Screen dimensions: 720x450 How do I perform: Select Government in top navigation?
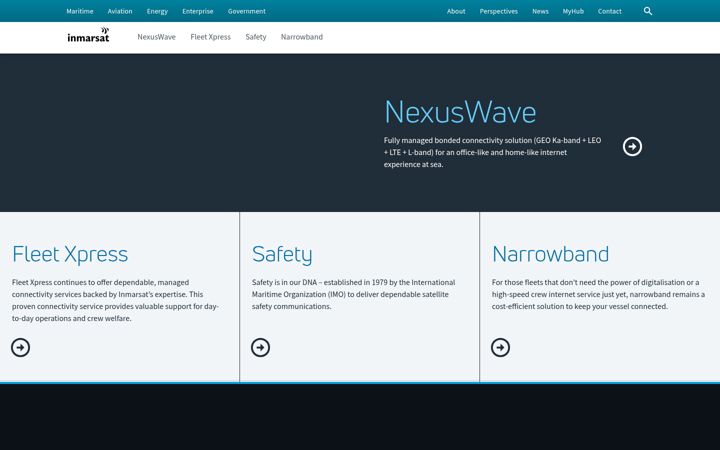point(247,11)
